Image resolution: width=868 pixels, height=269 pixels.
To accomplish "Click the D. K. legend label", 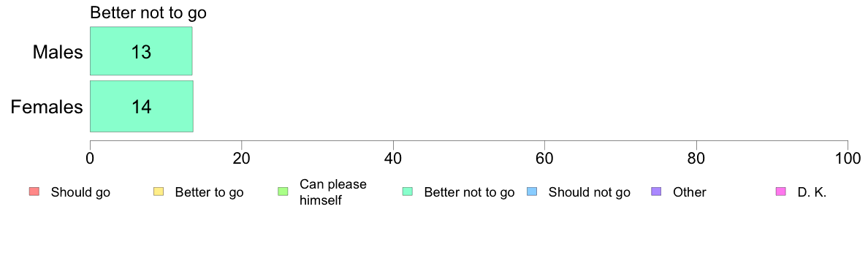I will point(812,193).
